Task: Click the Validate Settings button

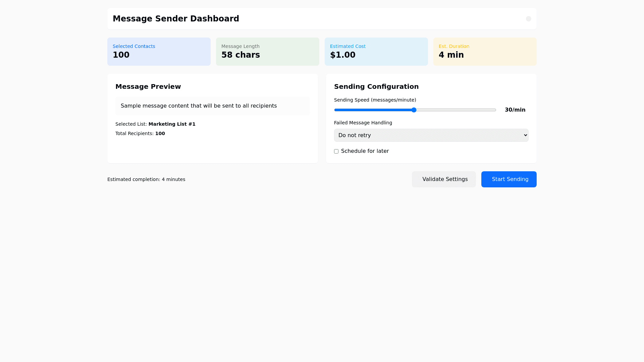Action: tap(443, 179)
